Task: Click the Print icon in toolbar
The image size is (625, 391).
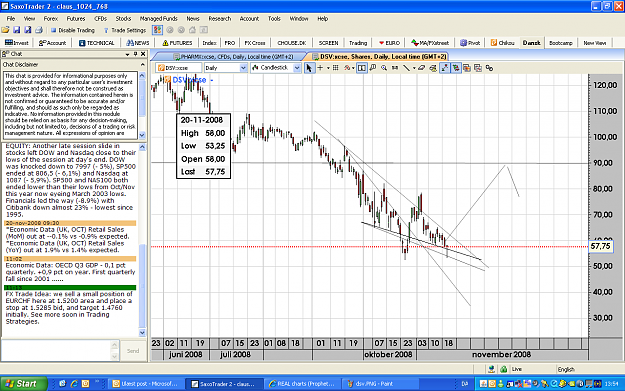Action: [39, 30]
